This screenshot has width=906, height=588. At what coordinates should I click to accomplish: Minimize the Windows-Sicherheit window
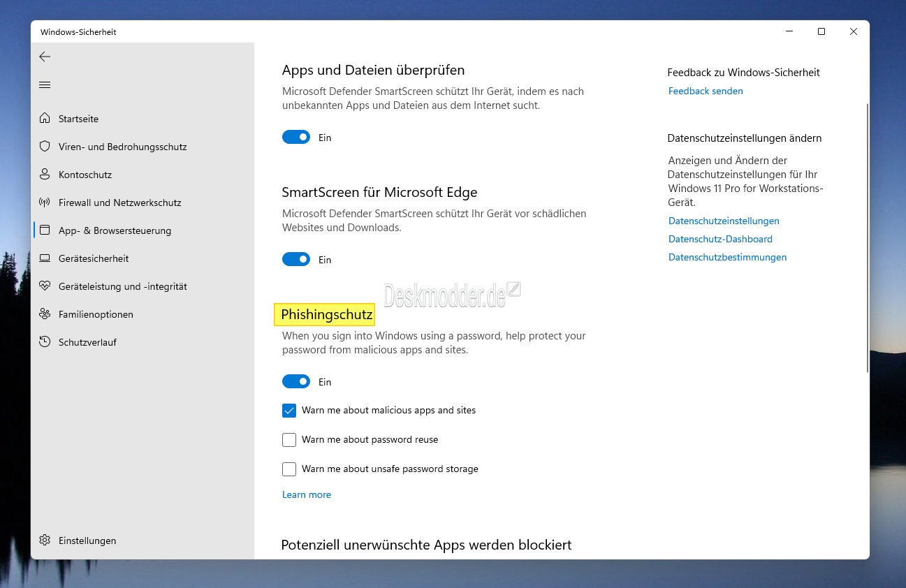click(x=789, y=31)
